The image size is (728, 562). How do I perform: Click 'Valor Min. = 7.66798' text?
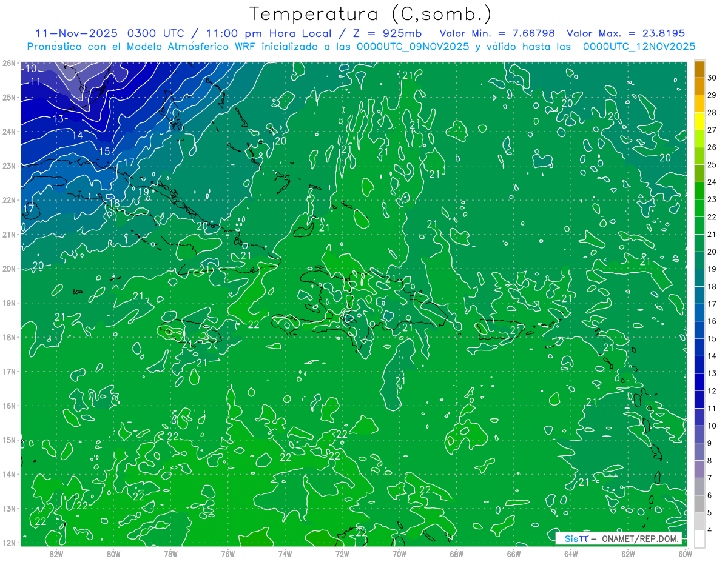coord(497,34)
